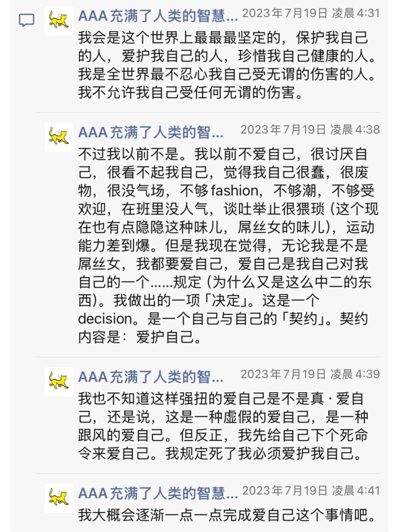This screenshot has height=532, width=399.
Task: Click the message starting with 不过我以前不是
Action: tap(228, 245)
